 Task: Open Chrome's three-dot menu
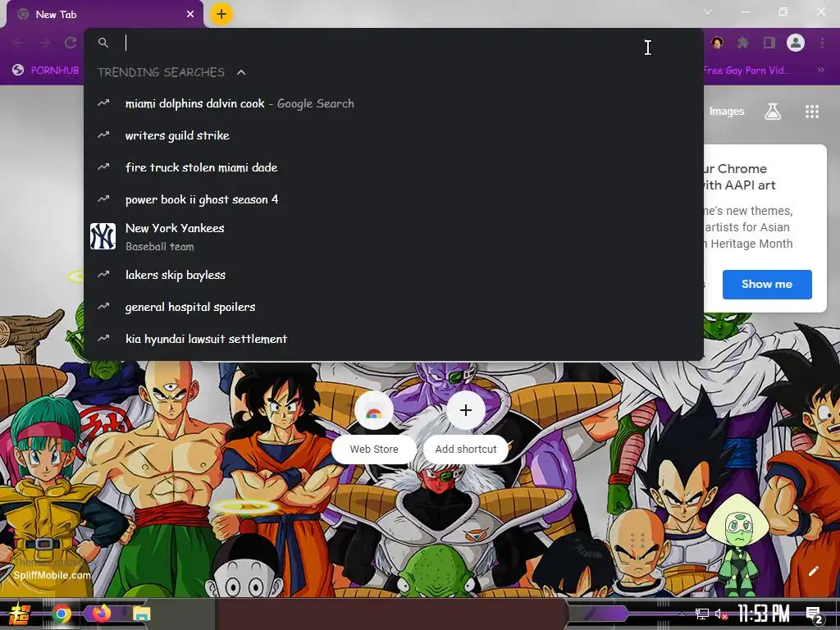click(x=822, y=43)
